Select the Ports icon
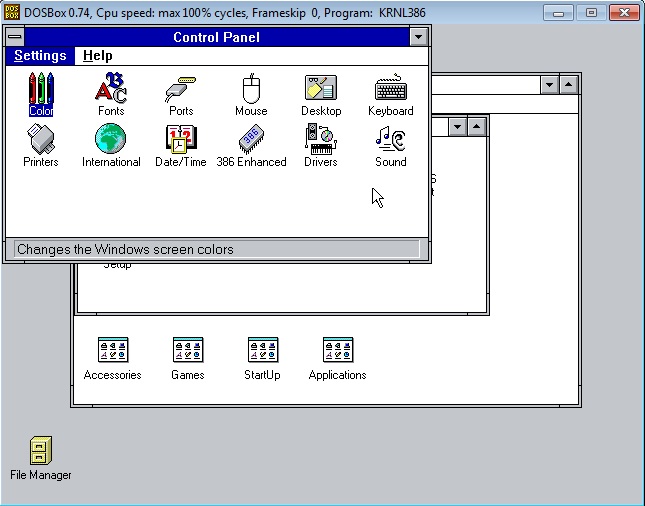The height and width of the screenshot is (506, 645). click(181, 94)
